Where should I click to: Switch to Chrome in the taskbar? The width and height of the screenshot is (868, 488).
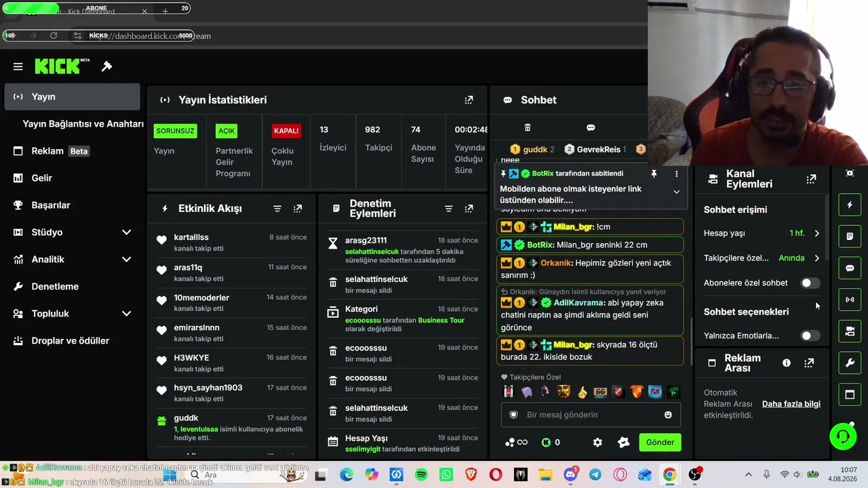click(x=669, y=475)
